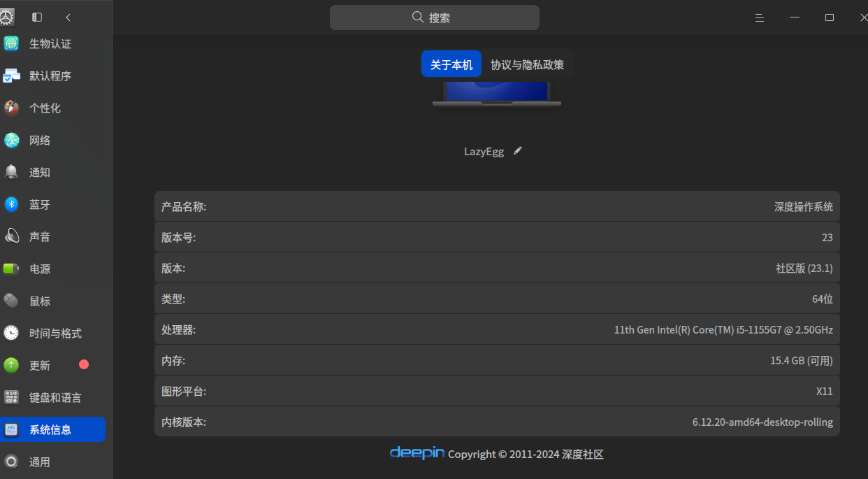Click the LazyEgg computer name
Screen dimensions: 868x479
(484, 152)
